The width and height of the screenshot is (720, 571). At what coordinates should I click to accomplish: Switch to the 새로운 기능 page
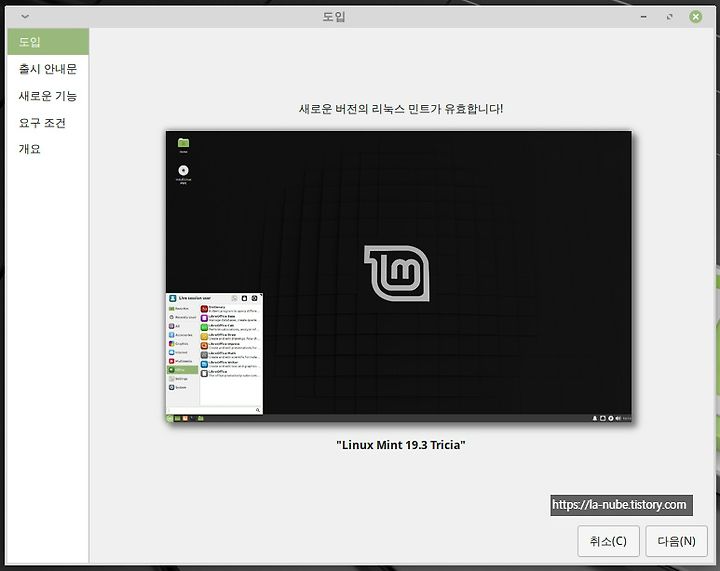click(x=48, y=95)
